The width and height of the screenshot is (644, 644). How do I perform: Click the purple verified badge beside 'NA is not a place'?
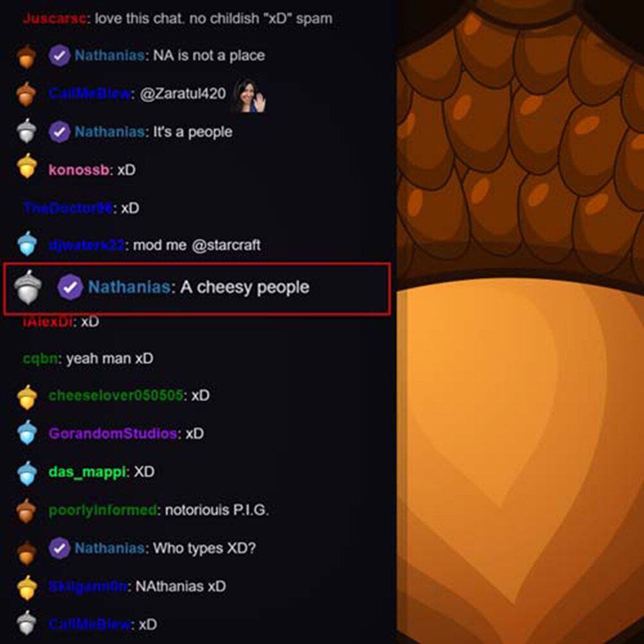[x=59, y=56]
